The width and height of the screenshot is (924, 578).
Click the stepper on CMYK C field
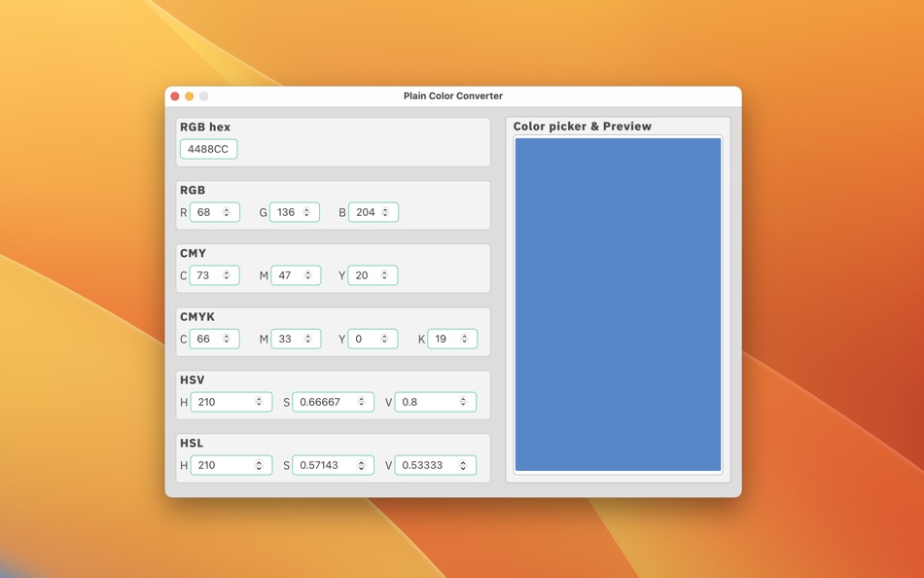point(227,340)
